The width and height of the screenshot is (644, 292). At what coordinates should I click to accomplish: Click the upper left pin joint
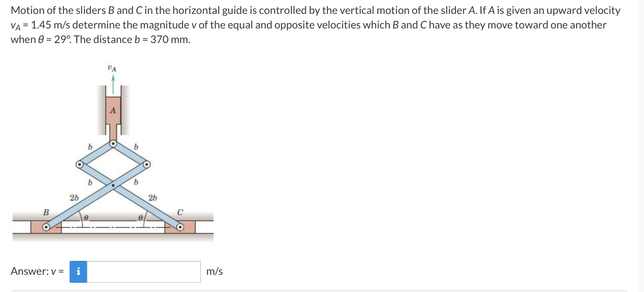click(80, 164)
